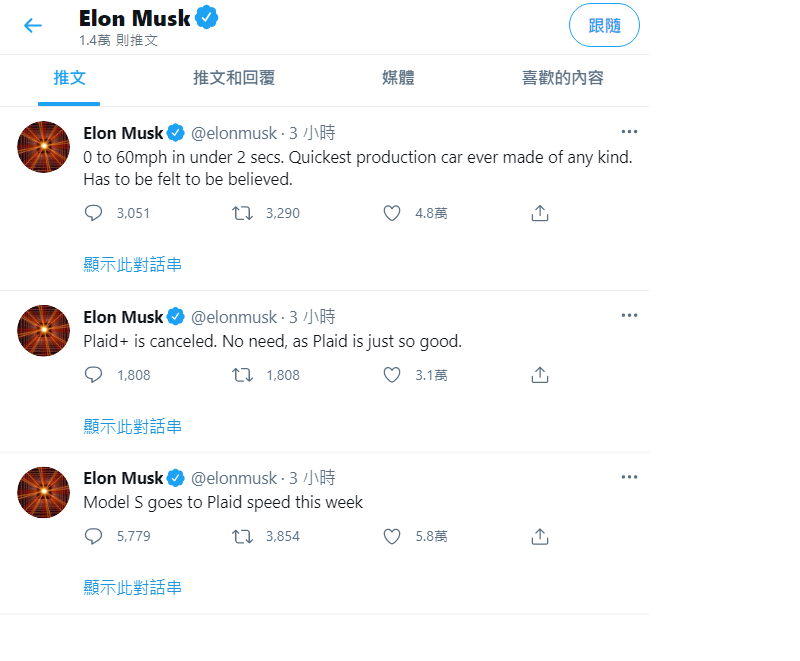800x661 pixels.
Task: Like the 'Plaid+ is canceled' tweet
Action: coord(392,375)
